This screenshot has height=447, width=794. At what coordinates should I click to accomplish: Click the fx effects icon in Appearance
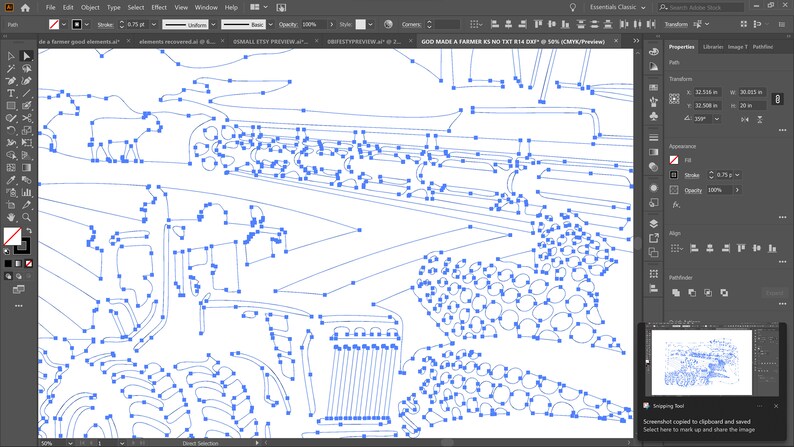click(x=676, y=205)
